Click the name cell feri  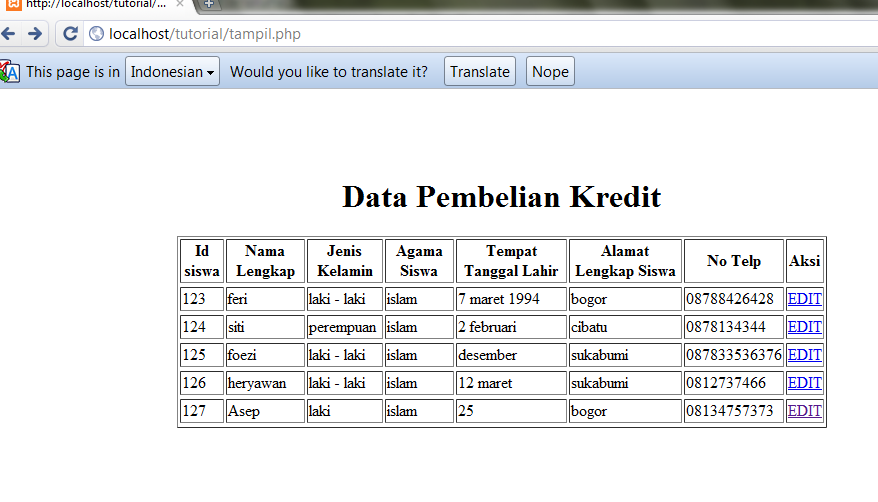(x=265, y=299)
